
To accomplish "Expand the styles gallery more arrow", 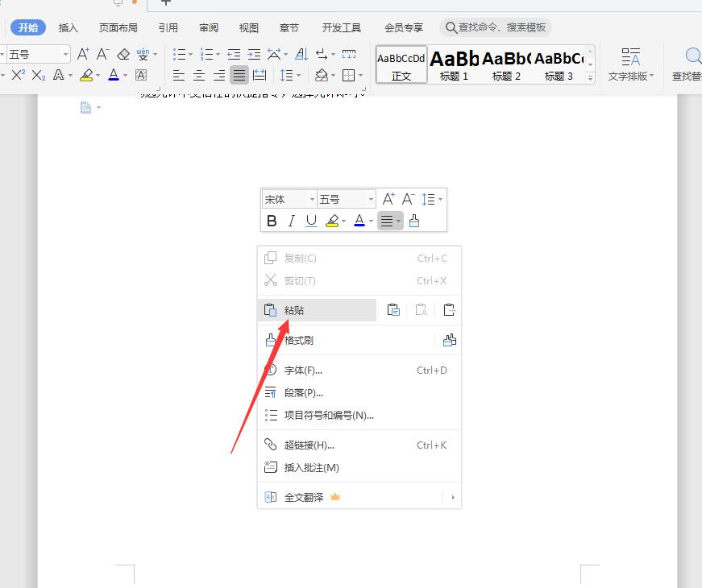I will tap(591, 78).
